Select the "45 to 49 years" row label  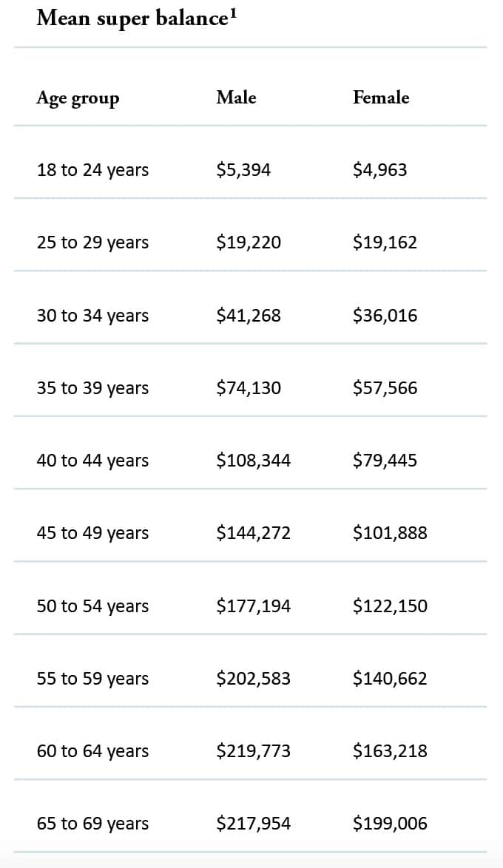tap(92, 533)
